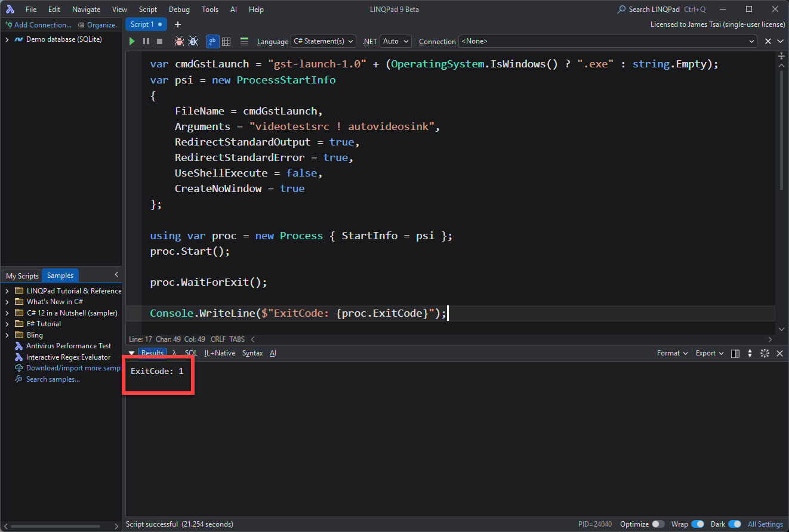Open the Debug menu

pyautogui.click(x=179, y=10)
